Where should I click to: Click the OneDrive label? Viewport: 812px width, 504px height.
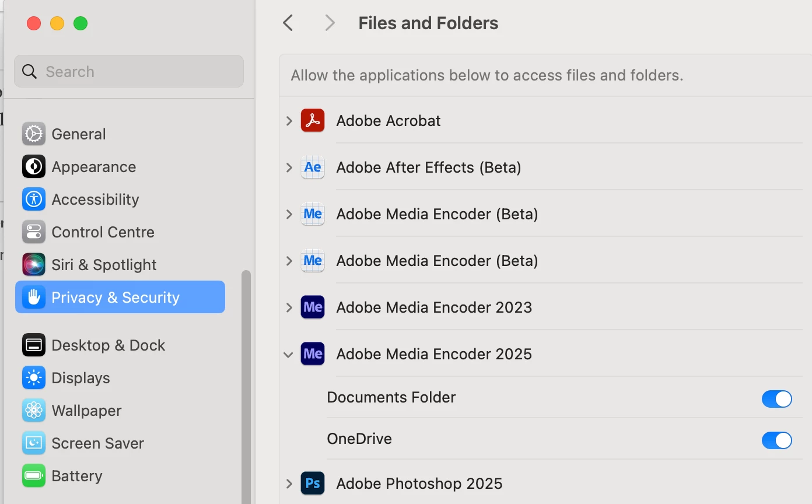click(359, 439)
